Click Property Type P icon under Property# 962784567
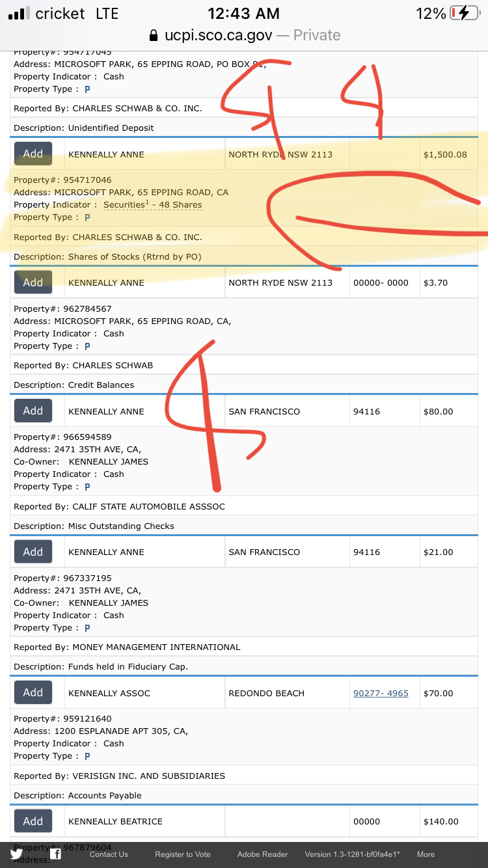488x868 pixels. coord(87,346)
